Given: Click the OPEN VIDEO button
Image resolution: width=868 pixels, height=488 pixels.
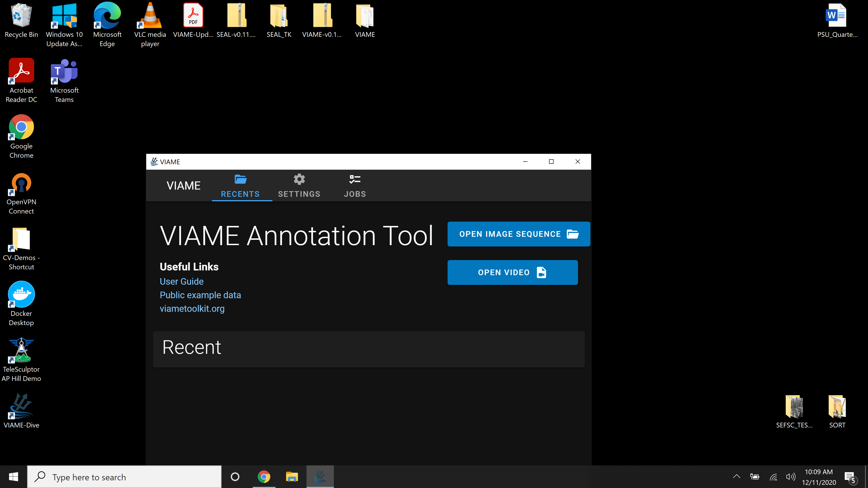Looking at the screenshot, I should [512, 272].
